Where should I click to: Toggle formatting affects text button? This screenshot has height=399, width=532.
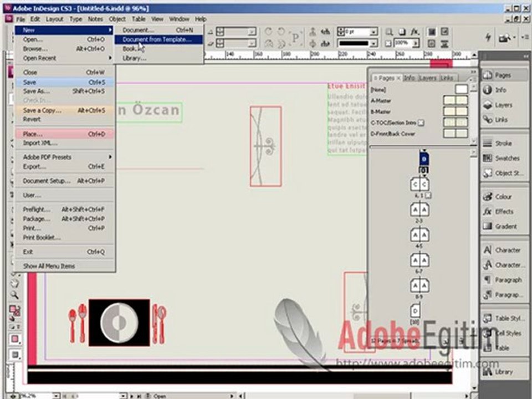click(18, 327)
